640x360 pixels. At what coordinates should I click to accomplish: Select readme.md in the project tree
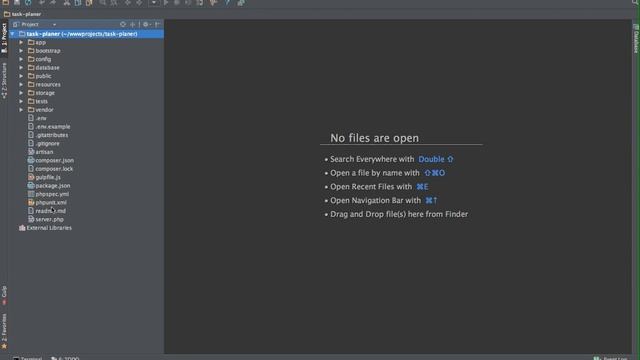coord(47,211)
